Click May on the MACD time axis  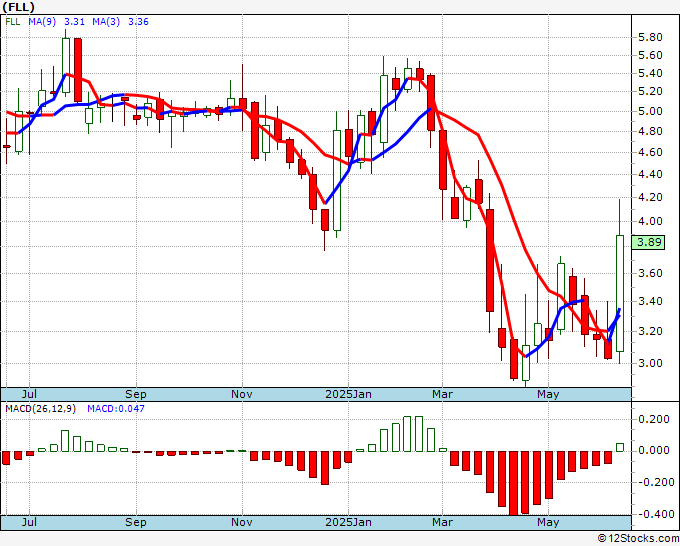click(548, 522)
